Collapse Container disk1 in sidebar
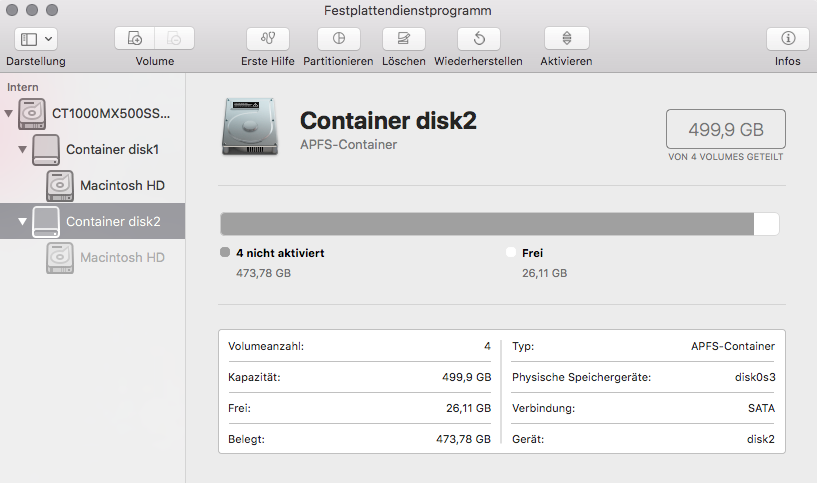The height and width of the screenshot is (483, 817). [x=23, y=150]
